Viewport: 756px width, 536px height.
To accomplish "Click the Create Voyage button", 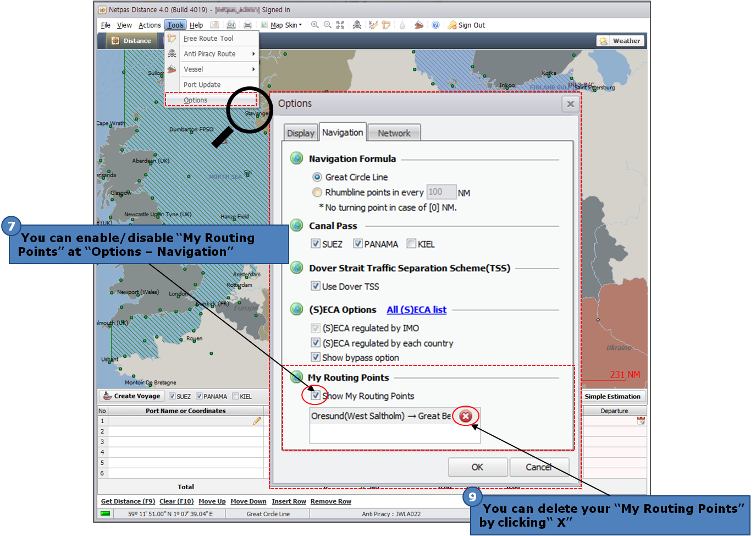I will [131, 396].
